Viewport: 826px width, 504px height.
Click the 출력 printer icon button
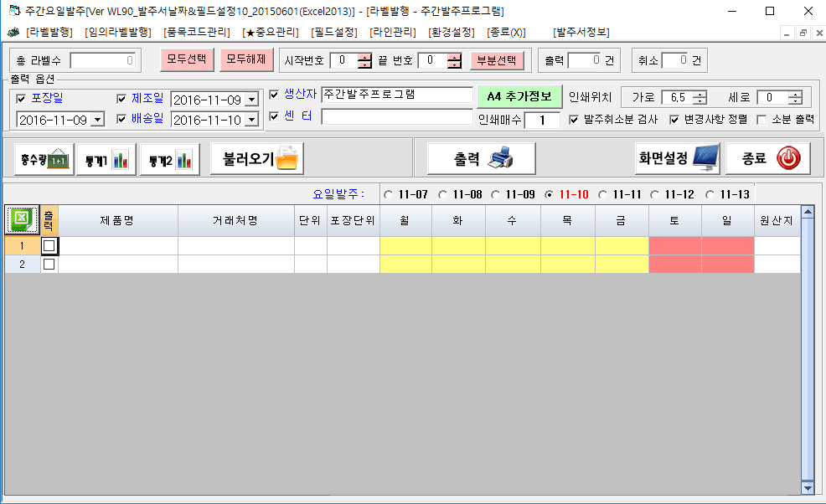pyautogui.click(x=481, y=157)
